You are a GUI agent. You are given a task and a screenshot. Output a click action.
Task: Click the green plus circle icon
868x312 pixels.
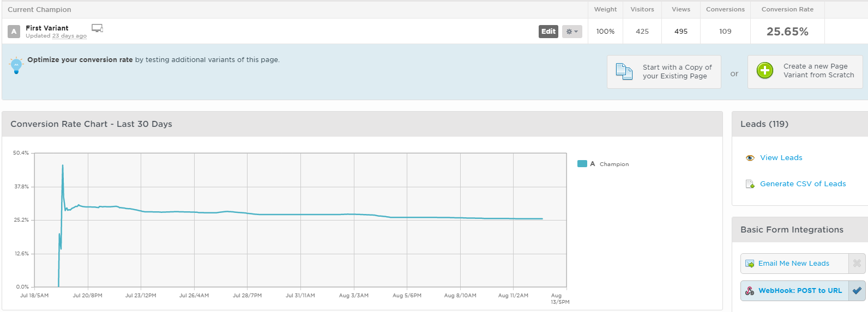pyautogui.click(x=765, y=70)
